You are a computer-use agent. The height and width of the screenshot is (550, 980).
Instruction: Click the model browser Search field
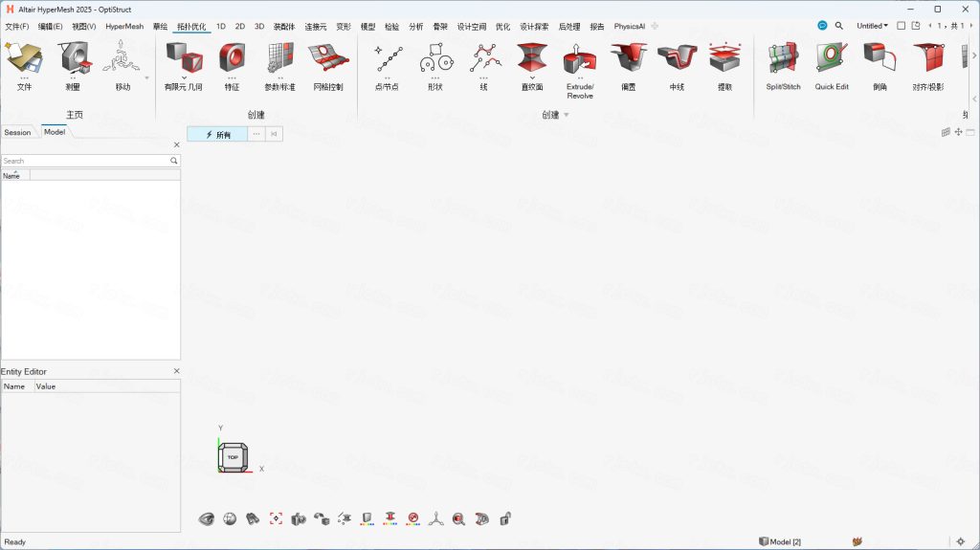click(x=84, y=161)
